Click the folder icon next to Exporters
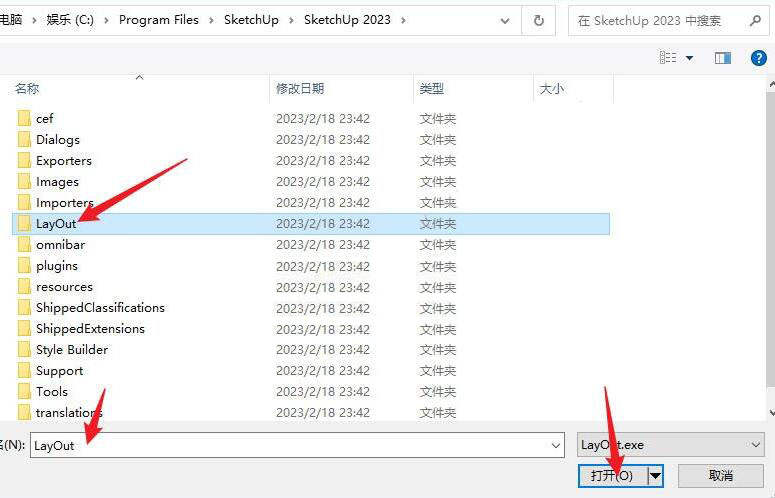 pos(24,161)
